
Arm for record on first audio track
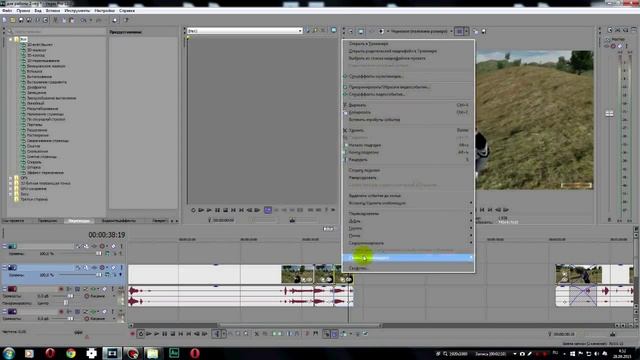(61, 289)
